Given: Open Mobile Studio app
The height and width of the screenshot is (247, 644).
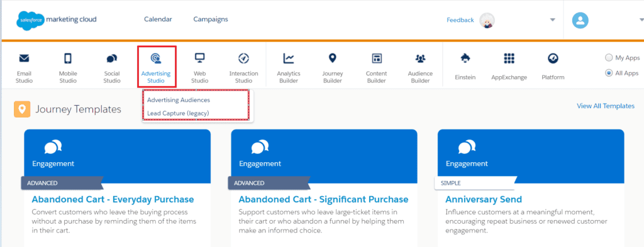Looking at the screenshot, I should 68,68.
